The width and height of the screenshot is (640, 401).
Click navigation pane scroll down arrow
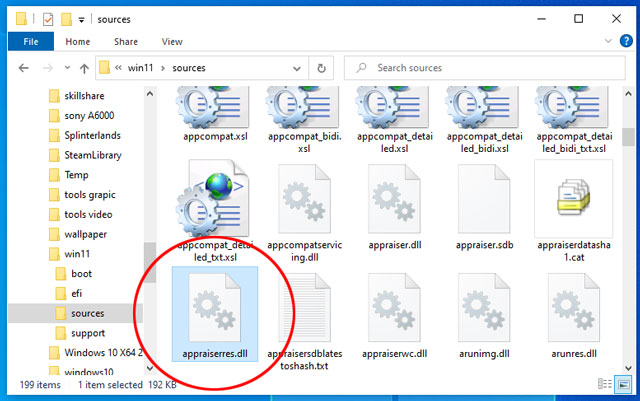(x=150, y=368)
